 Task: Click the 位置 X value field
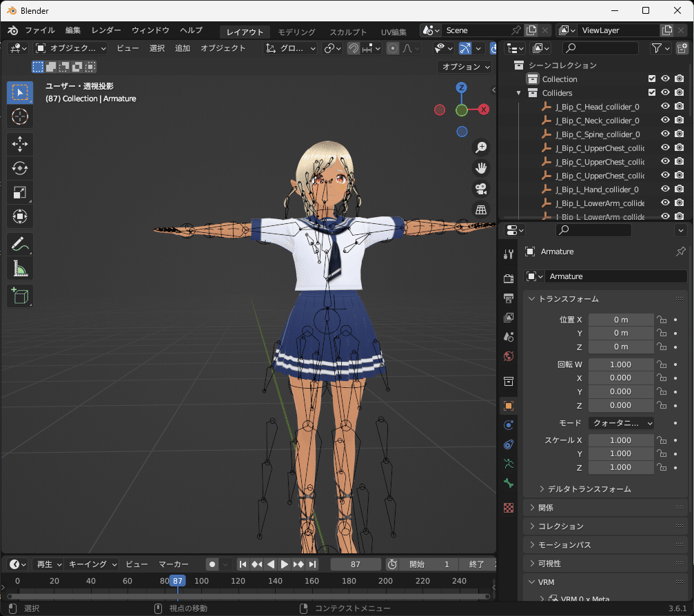[x=620, y=320]
